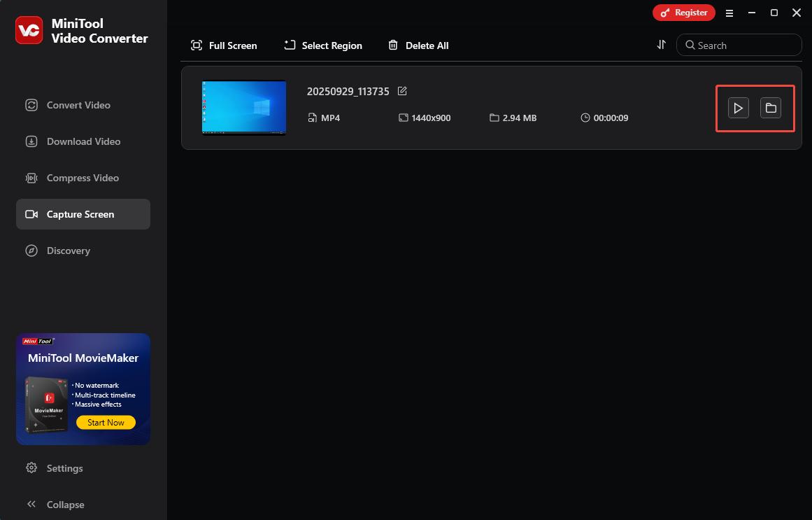
Task: Rename recording using the edit pencil icon
Action: (402, 91)
